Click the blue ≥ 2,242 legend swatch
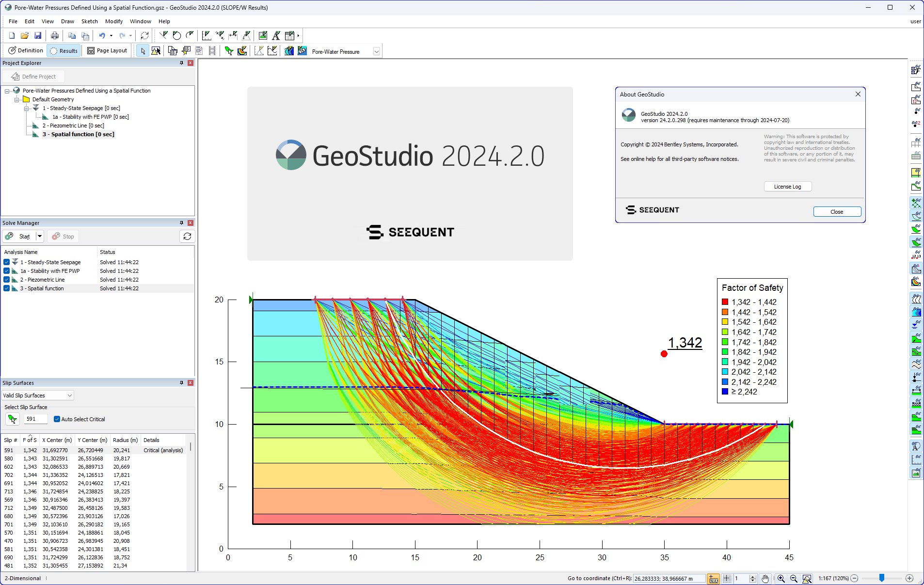The image size is (924, 585). (725, 392)
